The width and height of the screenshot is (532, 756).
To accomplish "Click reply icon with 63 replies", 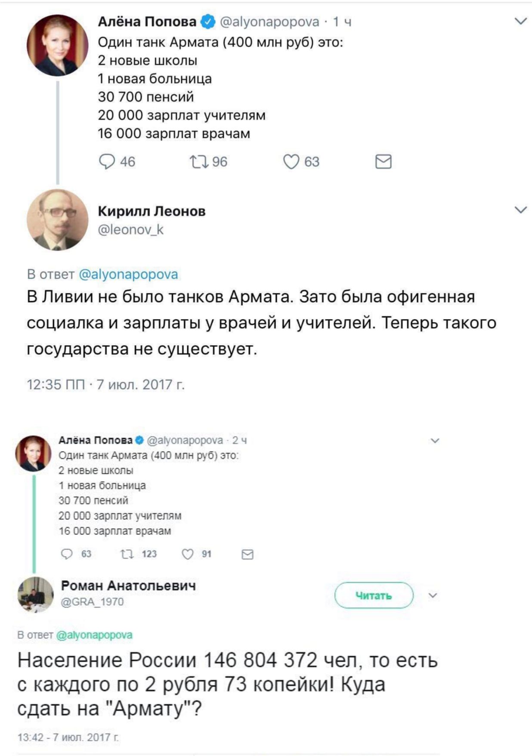I will 67,554.
